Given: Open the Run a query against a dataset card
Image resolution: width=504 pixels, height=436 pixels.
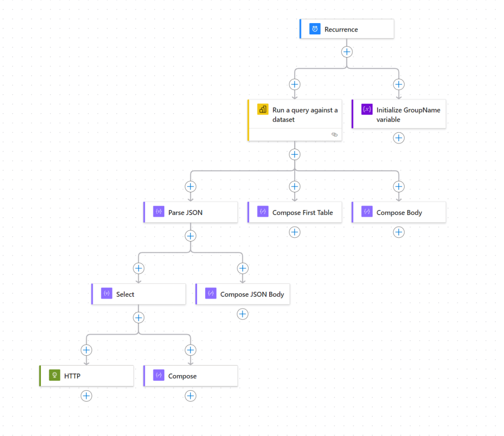Looking at the screenshot, I should point(300,115).
